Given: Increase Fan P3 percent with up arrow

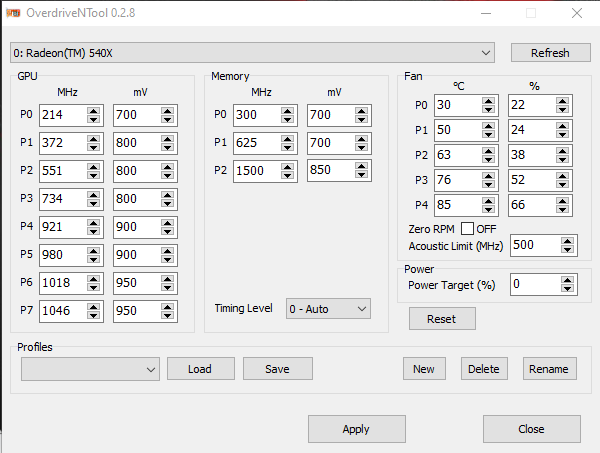Looking at the screenshot, I should [x=562, y=176].
